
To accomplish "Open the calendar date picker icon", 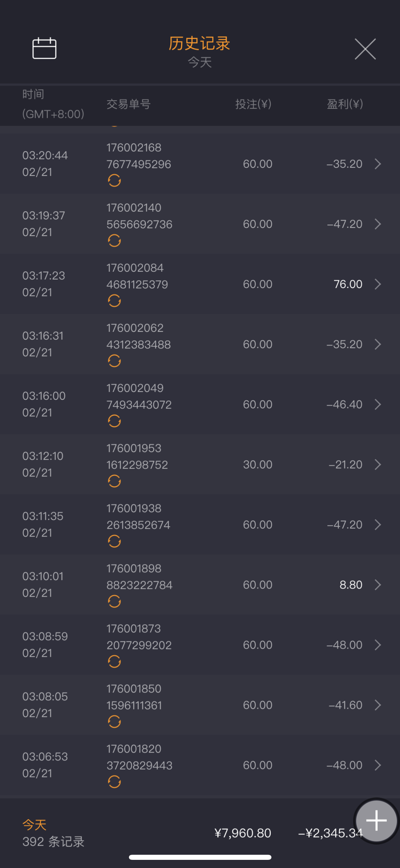I will point(44,48).
